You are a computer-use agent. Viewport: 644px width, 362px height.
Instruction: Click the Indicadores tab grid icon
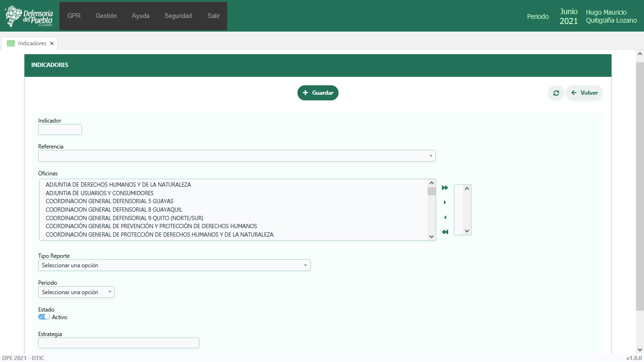point(11,43)
